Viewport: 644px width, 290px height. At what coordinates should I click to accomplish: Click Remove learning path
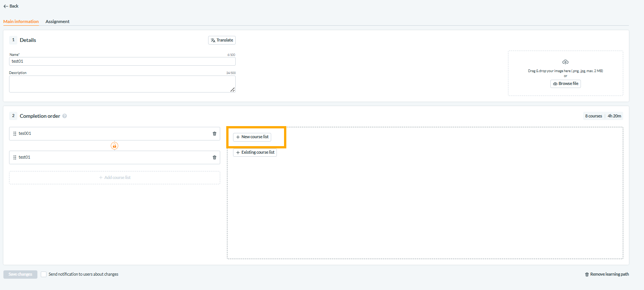click(x=607, y=274)
